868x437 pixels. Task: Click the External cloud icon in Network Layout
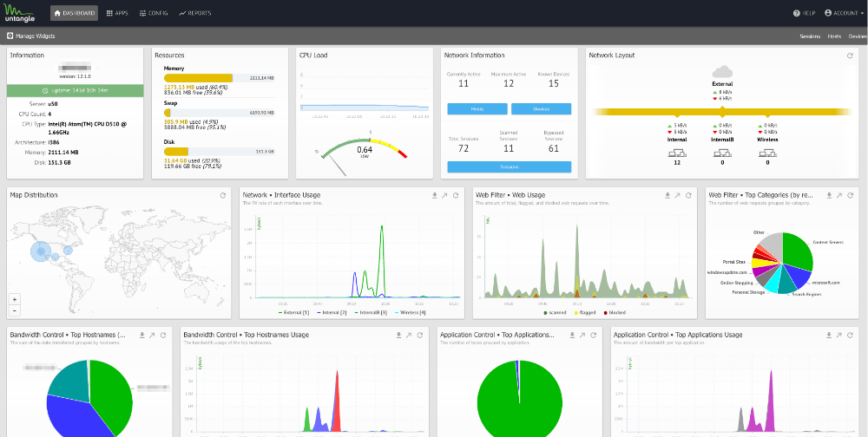point(722,71)
